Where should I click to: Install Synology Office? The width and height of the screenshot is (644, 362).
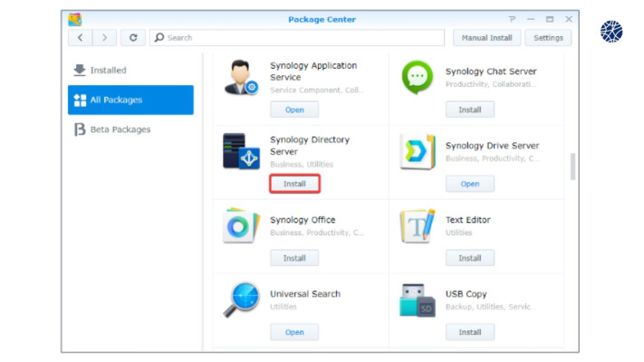(x=294, y=258)
